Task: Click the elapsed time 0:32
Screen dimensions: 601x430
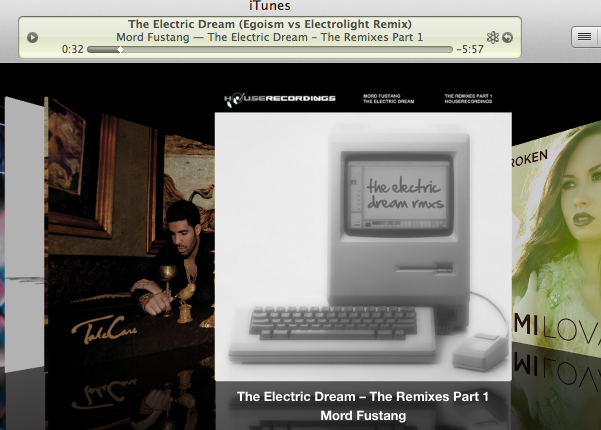Action: pyautogui.click(x=72, y=49)
